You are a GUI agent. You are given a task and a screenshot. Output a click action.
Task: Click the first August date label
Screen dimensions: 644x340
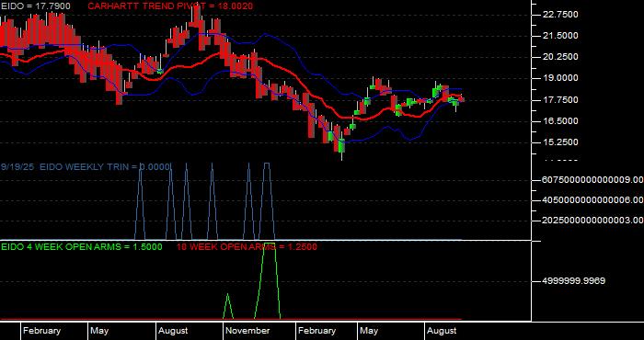point(173,331)
